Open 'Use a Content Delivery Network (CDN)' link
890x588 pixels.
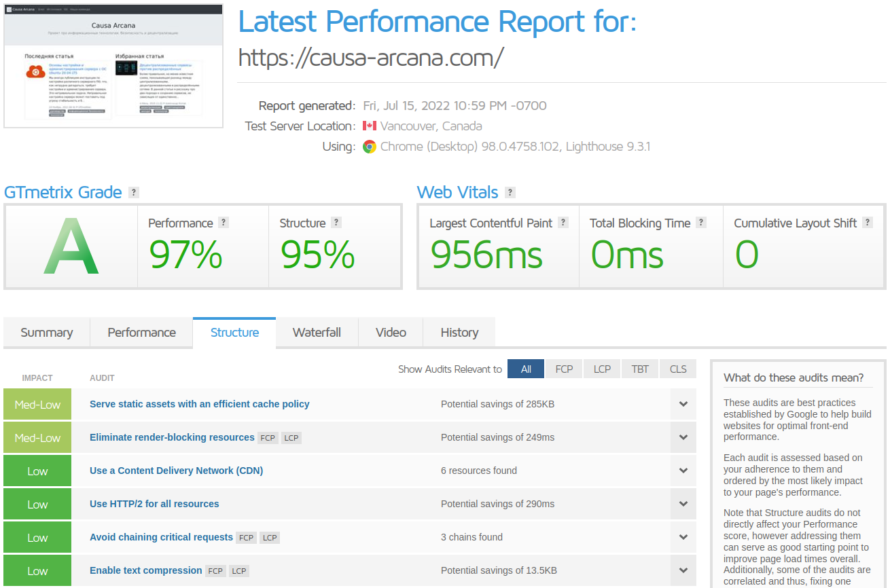pyautogui.click(x=177, y=471)
